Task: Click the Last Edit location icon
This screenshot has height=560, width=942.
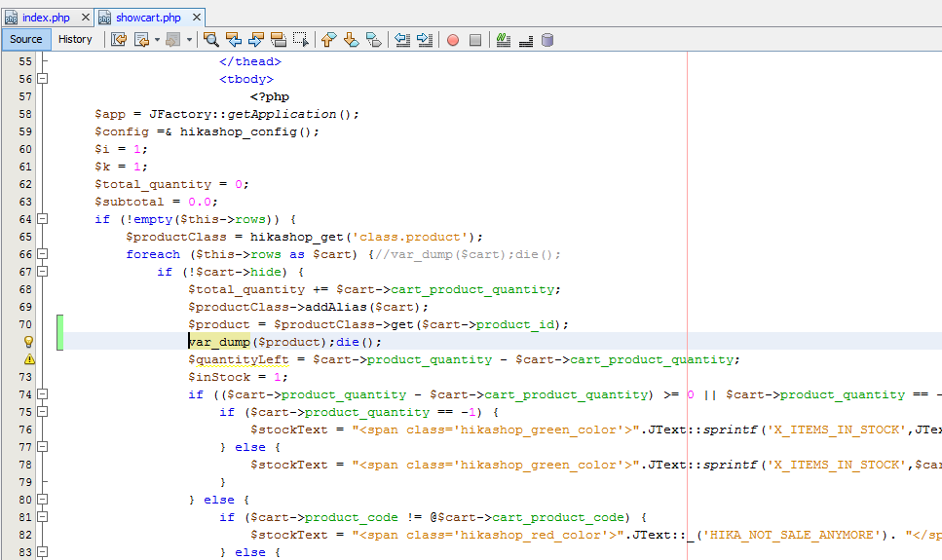Action: (119, 40)
